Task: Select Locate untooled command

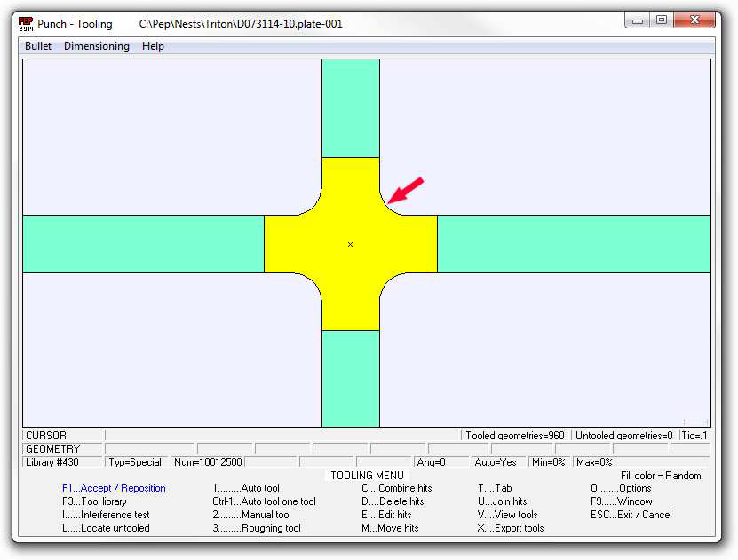Action: pyautogui.click(x=106, y=528)
